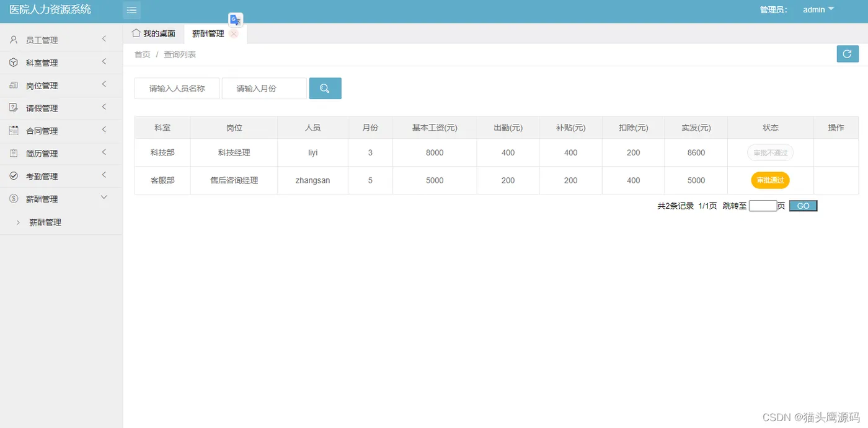Click the translate icon above the tabs
This screenshot has height=428, width=868.
(236, 20)
